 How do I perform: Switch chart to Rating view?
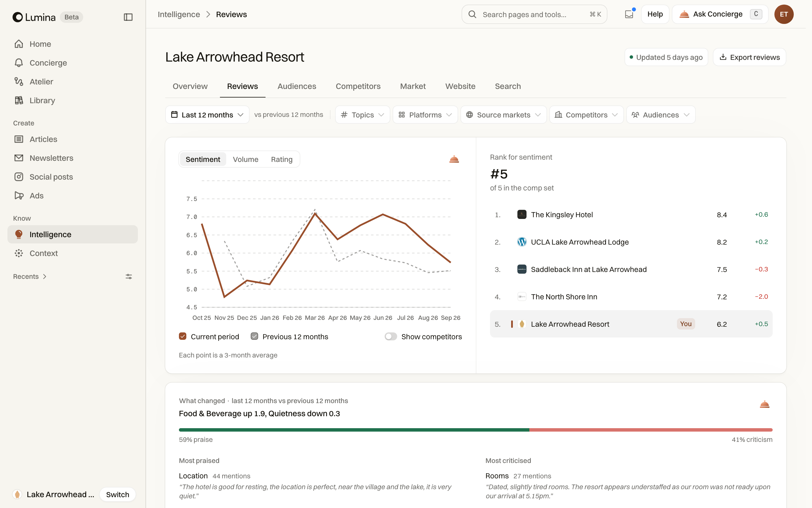281,159
